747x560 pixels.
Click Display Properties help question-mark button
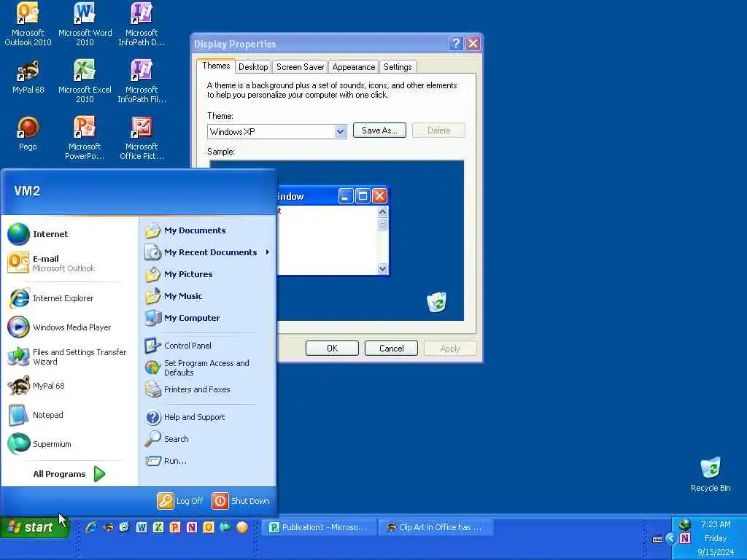tap(455, 44)
